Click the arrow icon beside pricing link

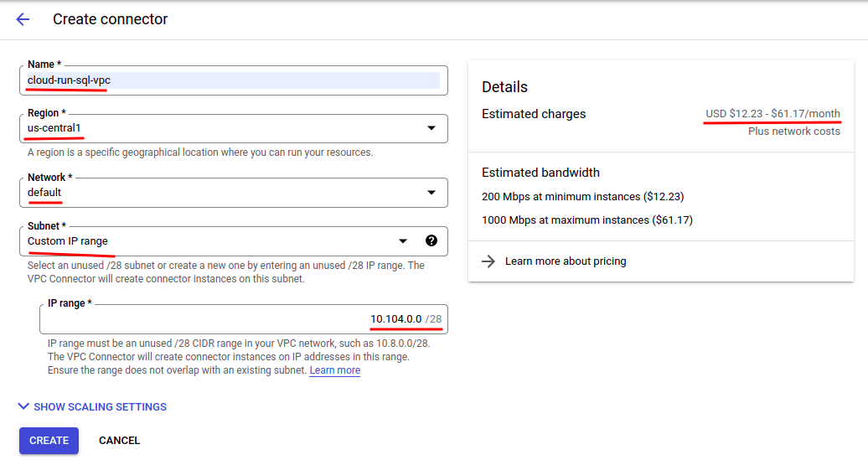[488, 261]
